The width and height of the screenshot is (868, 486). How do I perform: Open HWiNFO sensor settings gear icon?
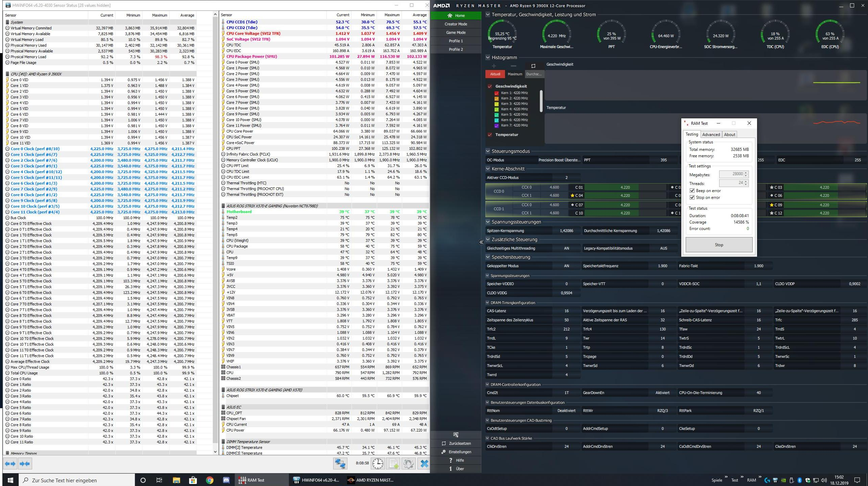pyautogui.click(x=408, y=463)
